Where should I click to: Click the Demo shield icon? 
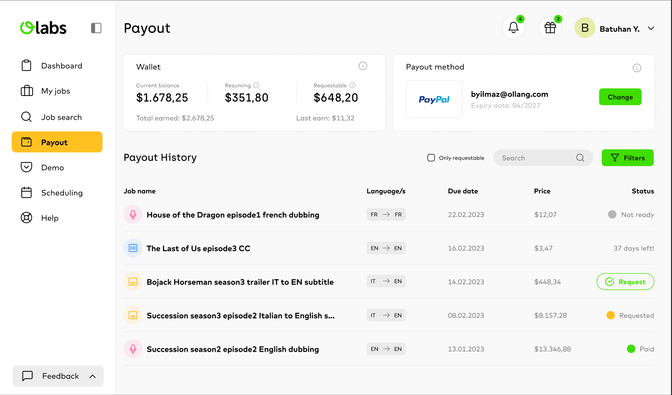[x=27, y=167]
